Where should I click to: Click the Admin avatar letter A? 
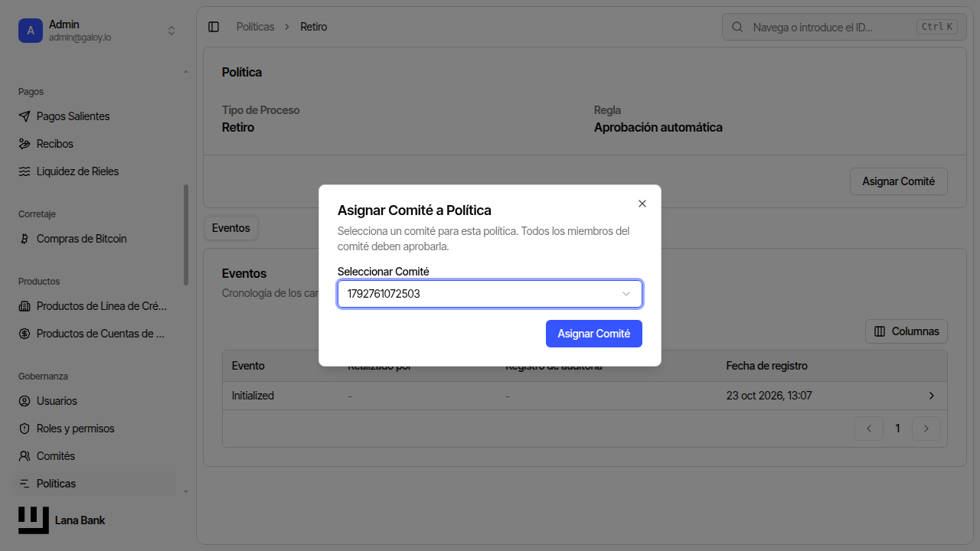[31, 31]
